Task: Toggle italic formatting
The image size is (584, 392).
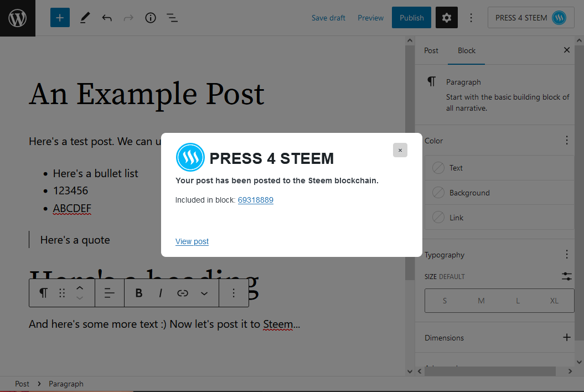Action: click(x=161, y=293)
